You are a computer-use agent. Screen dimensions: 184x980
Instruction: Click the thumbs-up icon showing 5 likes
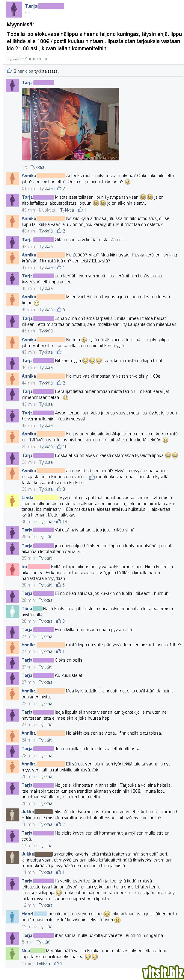coord(59,310)
